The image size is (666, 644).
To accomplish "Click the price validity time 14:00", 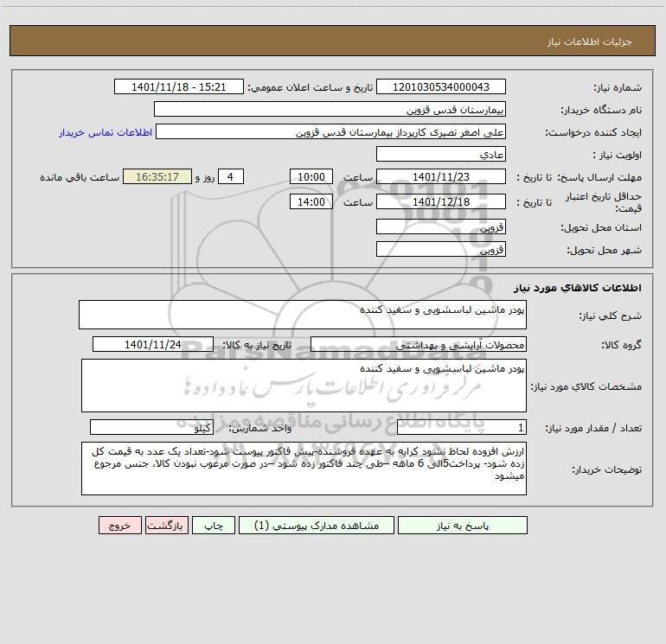I will pos(311,201).
